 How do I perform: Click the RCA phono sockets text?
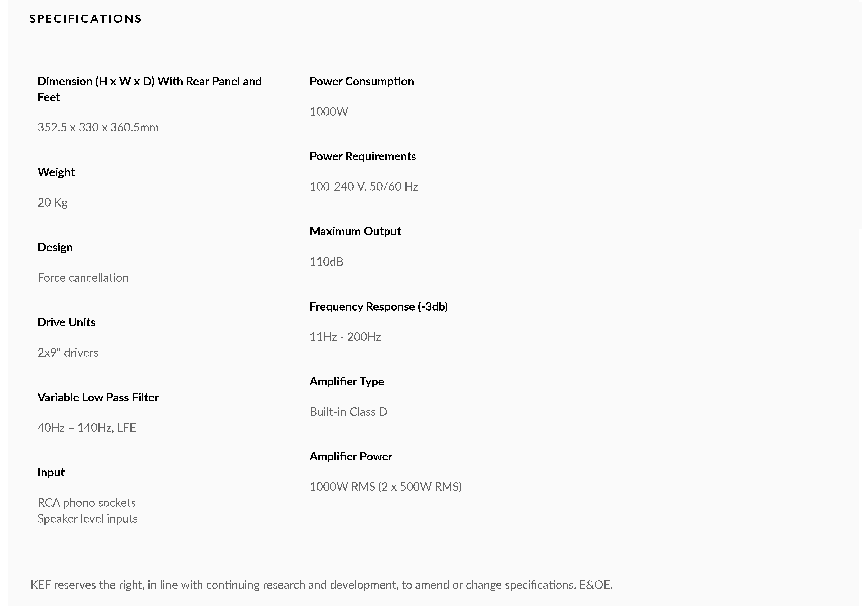coord(87,503)
